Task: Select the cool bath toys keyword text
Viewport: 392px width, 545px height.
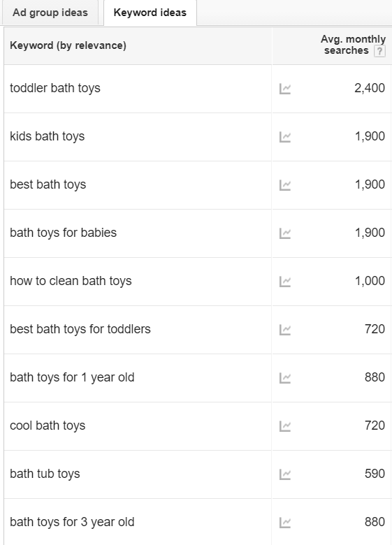Action: coord(48,426)
